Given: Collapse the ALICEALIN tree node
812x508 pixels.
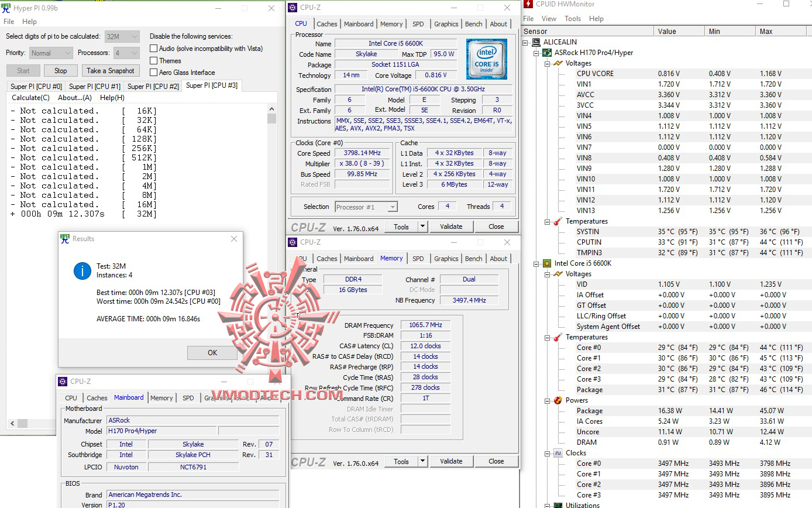Looking at the screenshot, I should pos(526,42).
